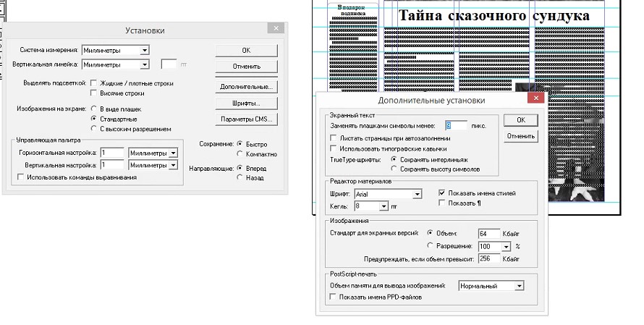Image resolution: width=644 pixels, height=325 pixels.
Task: Close the Установки dialog
Action: (x=276, y=28)
